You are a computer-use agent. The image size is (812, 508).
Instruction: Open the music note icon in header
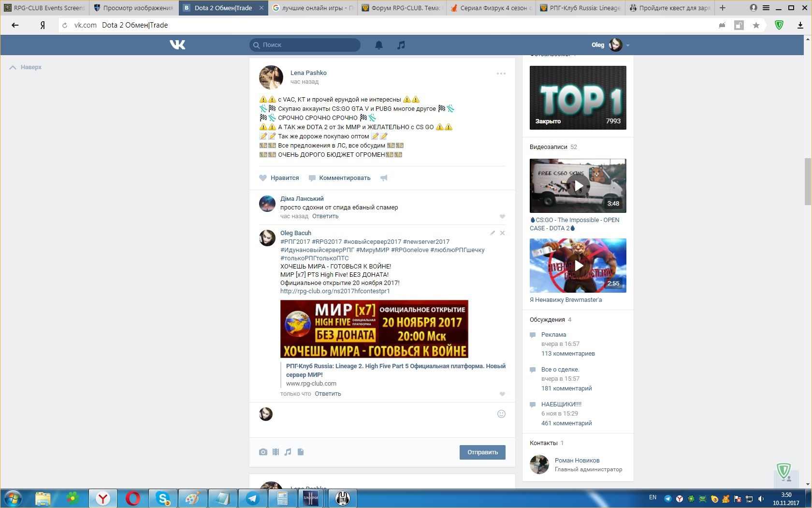click(401, 45)
